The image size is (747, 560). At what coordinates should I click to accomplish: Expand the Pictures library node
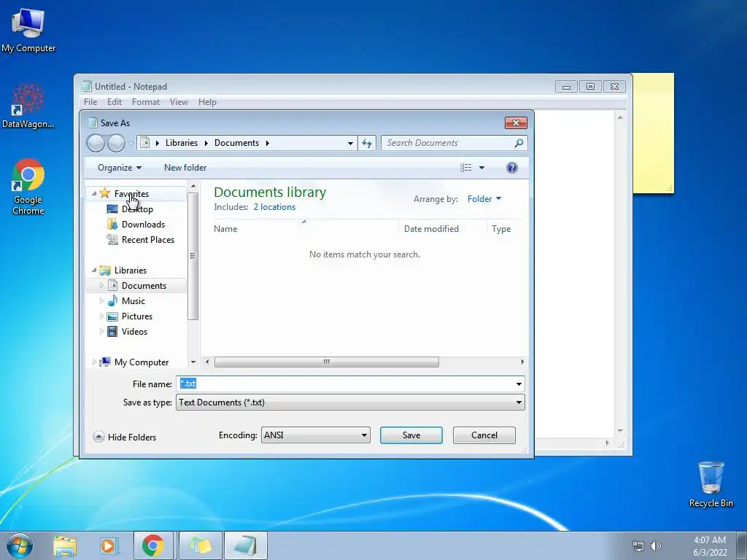point(101,316)
